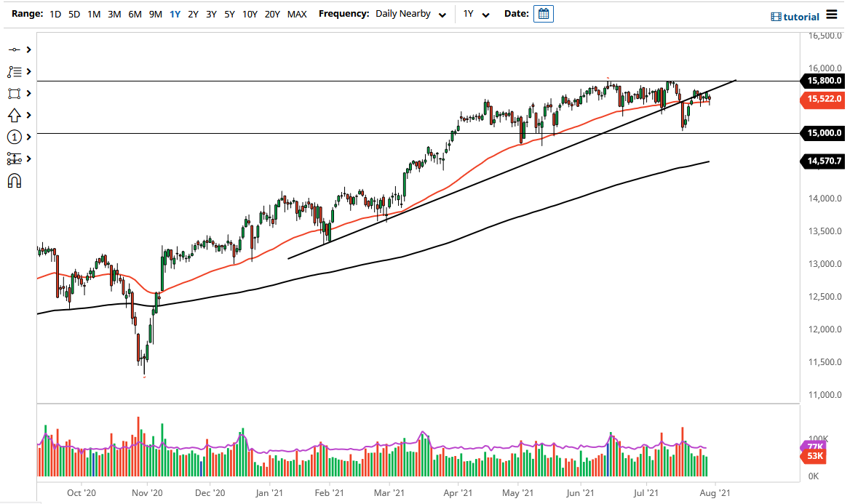Open the numbered annotation tool
This screenshot has height=504, width=850.
click(15, 137)
